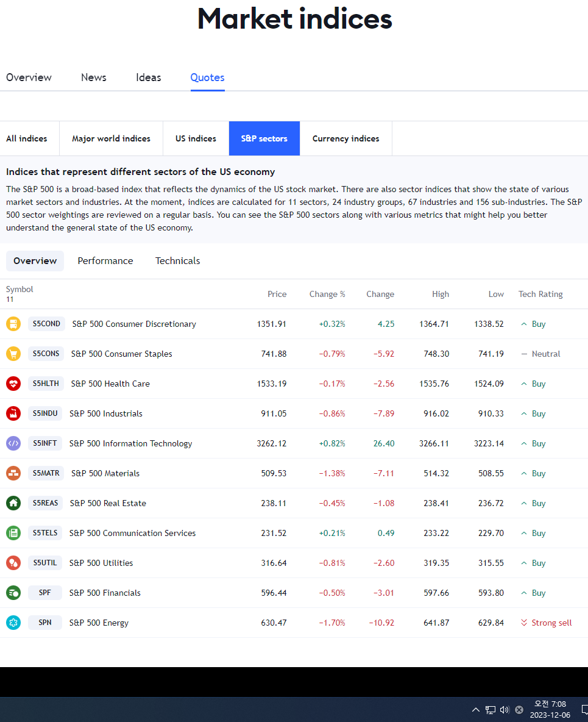Open the notification center in taskbar corner
The image size is (588, 722).
tap(585, 710)
